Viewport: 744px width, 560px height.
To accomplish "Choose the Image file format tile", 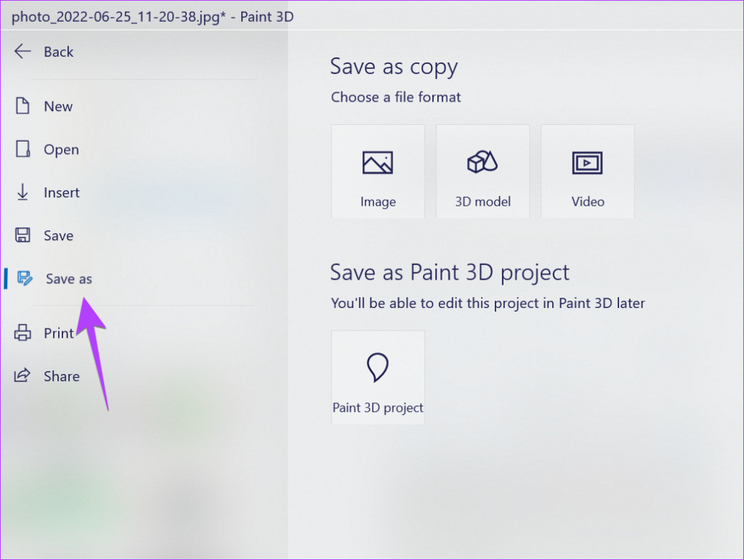I will pyautogui.click(x=378, y=171).
